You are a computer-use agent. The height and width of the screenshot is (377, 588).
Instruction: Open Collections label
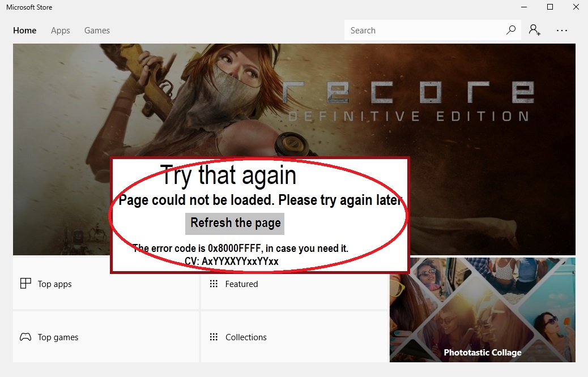tap(246, 337)
